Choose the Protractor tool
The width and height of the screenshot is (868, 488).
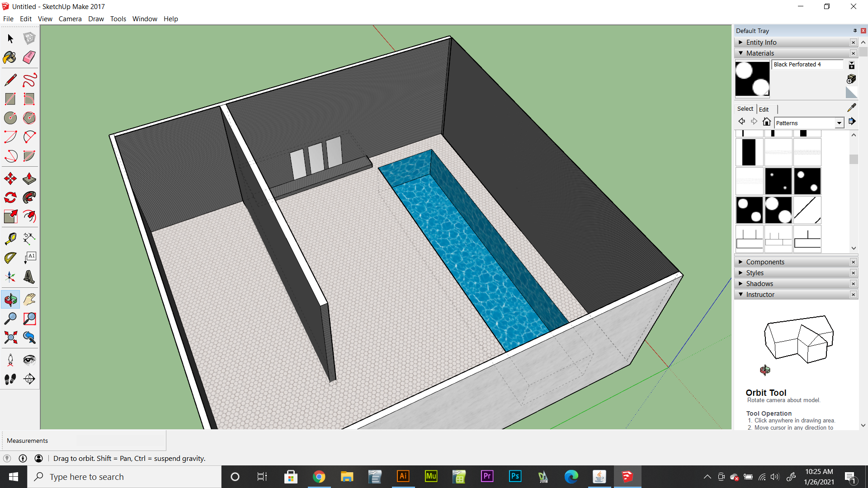point(10,258)
